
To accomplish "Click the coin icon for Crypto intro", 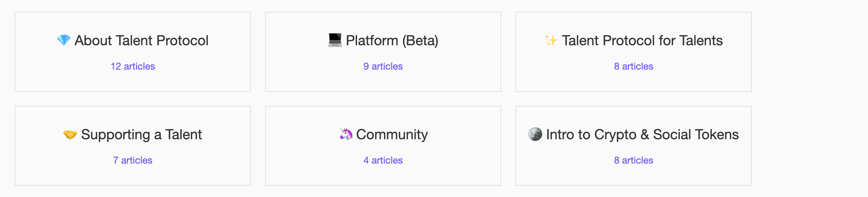I will 535,134.
